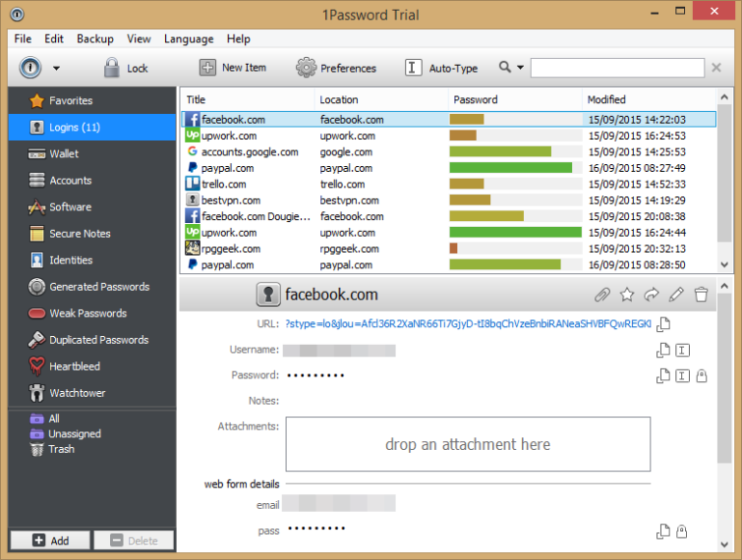Image resolution: width=742 pixels, height=560 pixels.
Task: Select Accounts in the sidebar
Action: 91,180
